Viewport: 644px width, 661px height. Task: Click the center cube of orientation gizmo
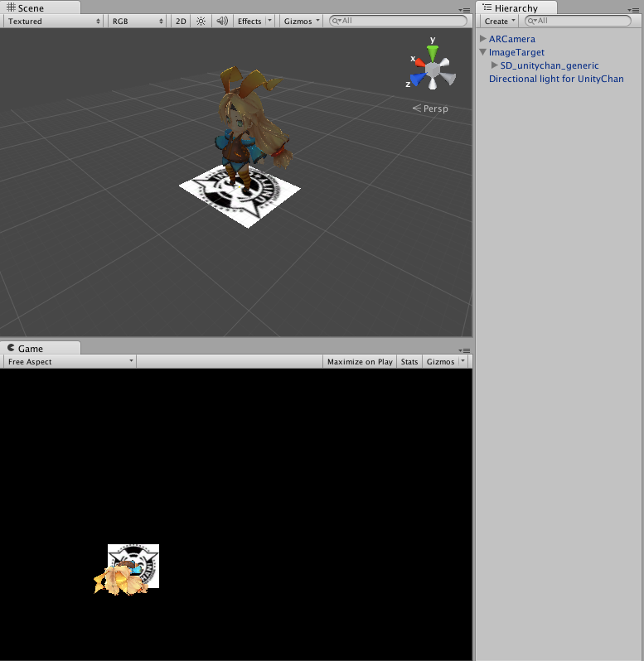(x=433, y=70)
